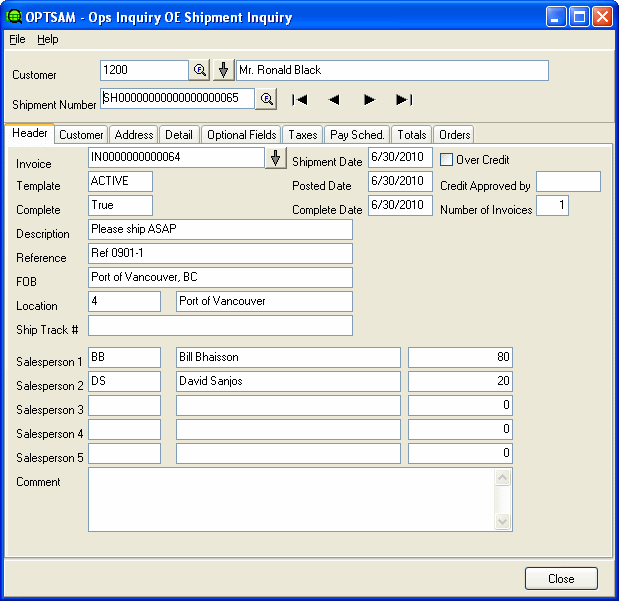
Task: Click the drill-down arrow next to Customer
Action: coord(224,70)
